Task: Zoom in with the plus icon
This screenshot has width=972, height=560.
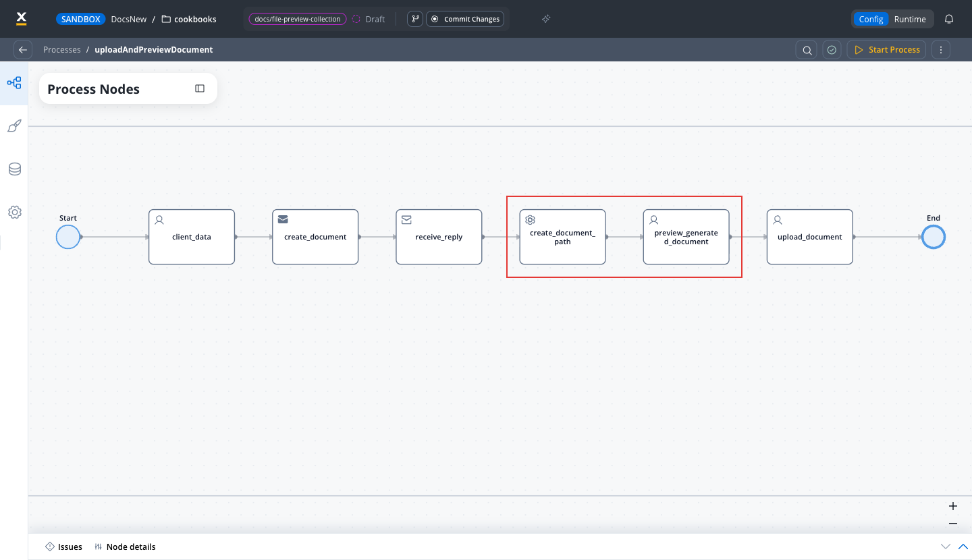Action: point(953,506)
